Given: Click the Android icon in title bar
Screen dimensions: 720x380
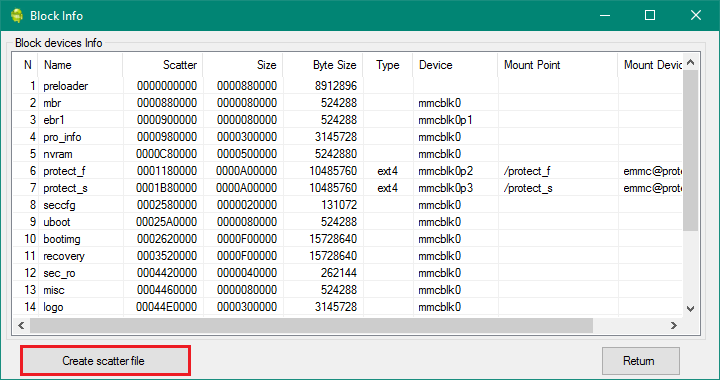Looking at the screenshot, I should [17, 16].
